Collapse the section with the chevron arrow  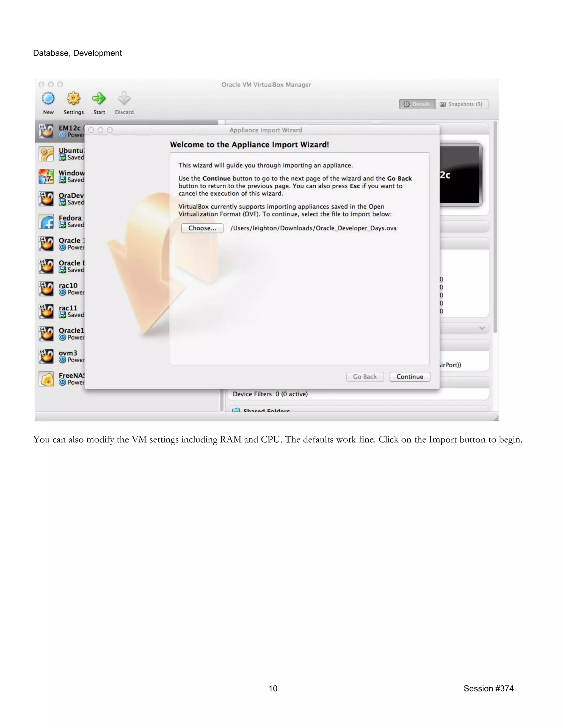tap(482, 328)
